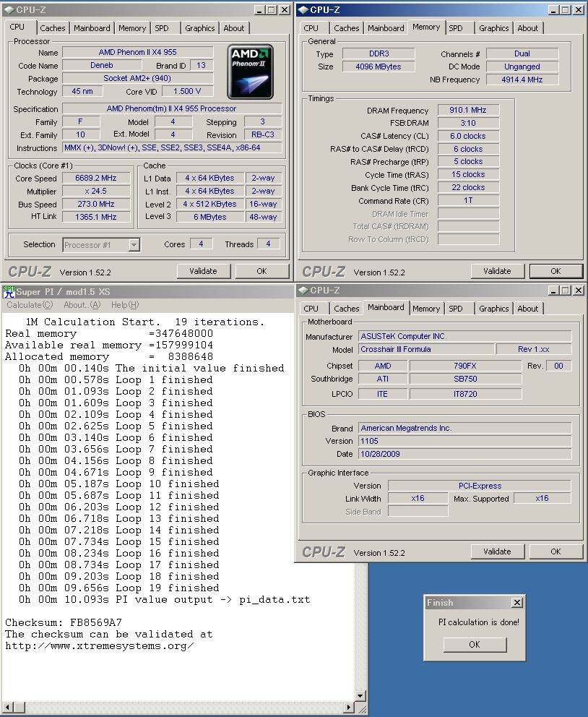Click the BIOS date 10/28/2009
This screenshot has width=588, height=717.
coord(464,454)
